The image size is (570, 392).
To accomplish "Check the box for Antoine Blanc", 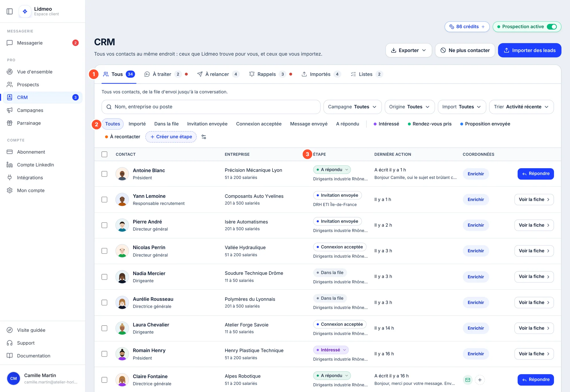I will pyautogui.click(x=104, y=174).
